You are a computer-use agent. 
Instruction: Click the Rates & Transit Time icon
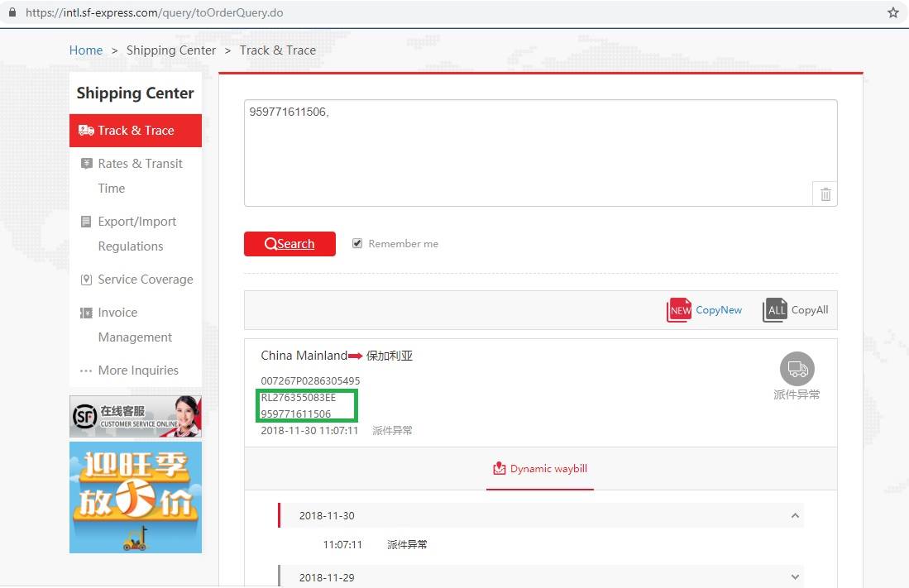point(86,164)
